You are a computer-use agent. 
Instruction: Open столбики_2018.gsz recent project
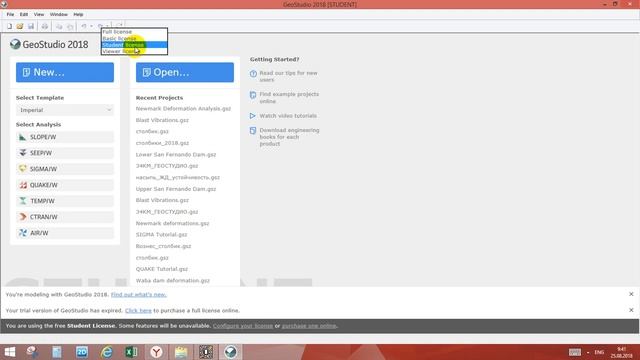[x=162, y=143]
